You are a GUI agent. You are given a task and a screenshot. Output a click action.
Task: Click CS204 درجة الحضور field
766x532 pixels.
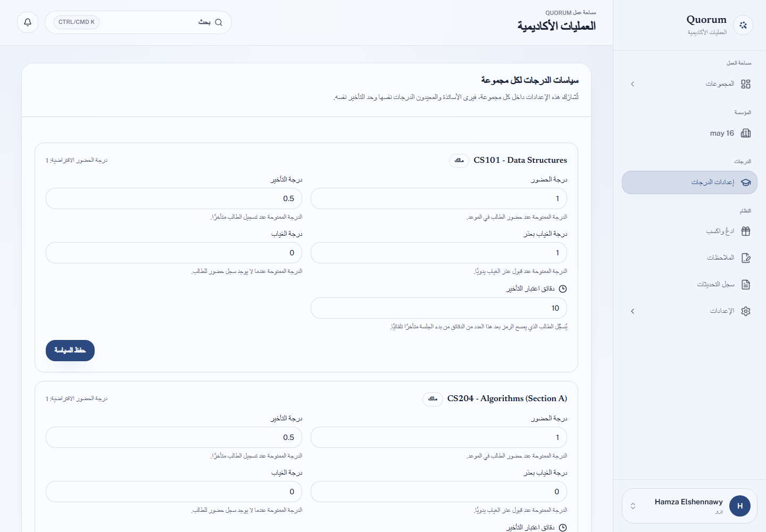click(439, 437)
